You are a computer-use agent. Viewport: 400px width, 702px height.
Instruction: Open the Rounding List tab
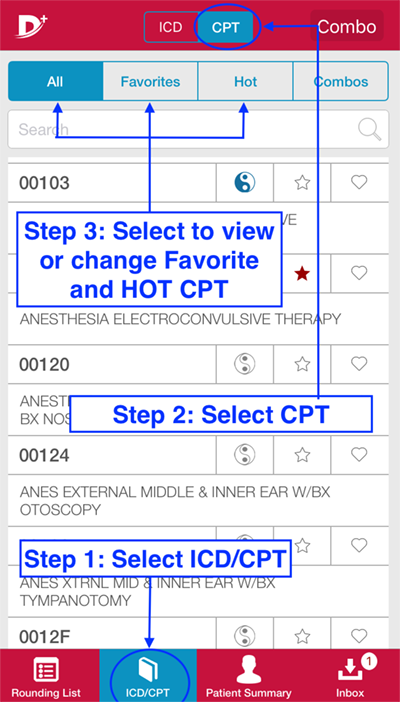tap(46, 676)
